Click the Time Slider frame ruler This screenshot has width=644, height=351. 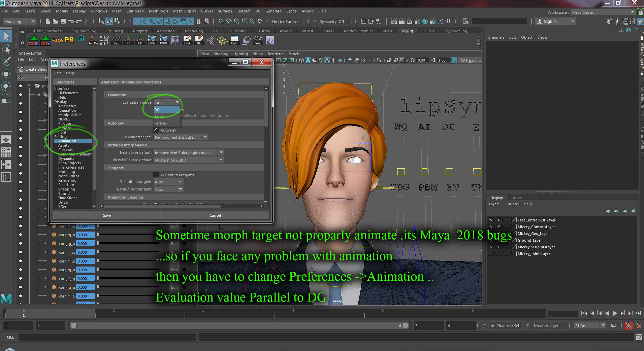pyautogui.click(x=275, y=313)
